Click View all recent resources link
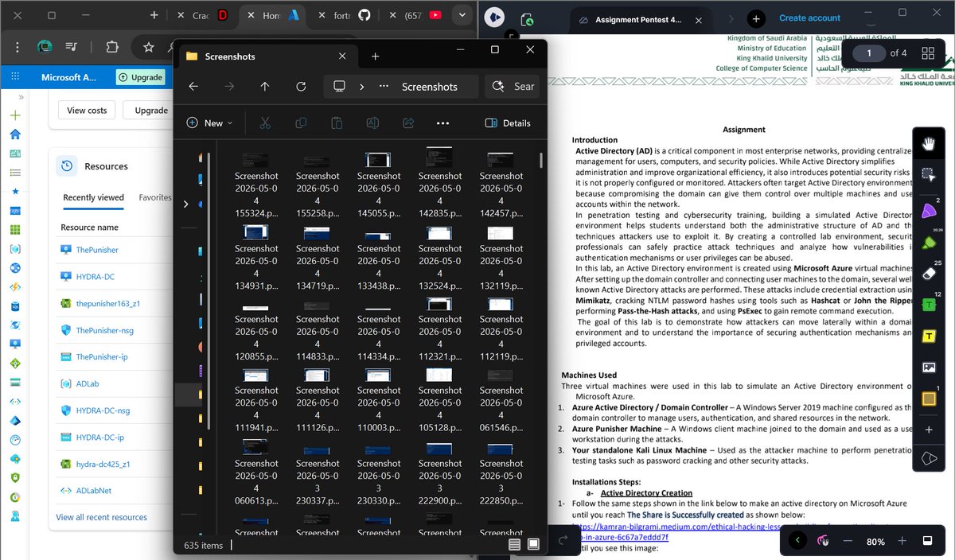Screen dimensions: 955x560 tap(101, 517)
